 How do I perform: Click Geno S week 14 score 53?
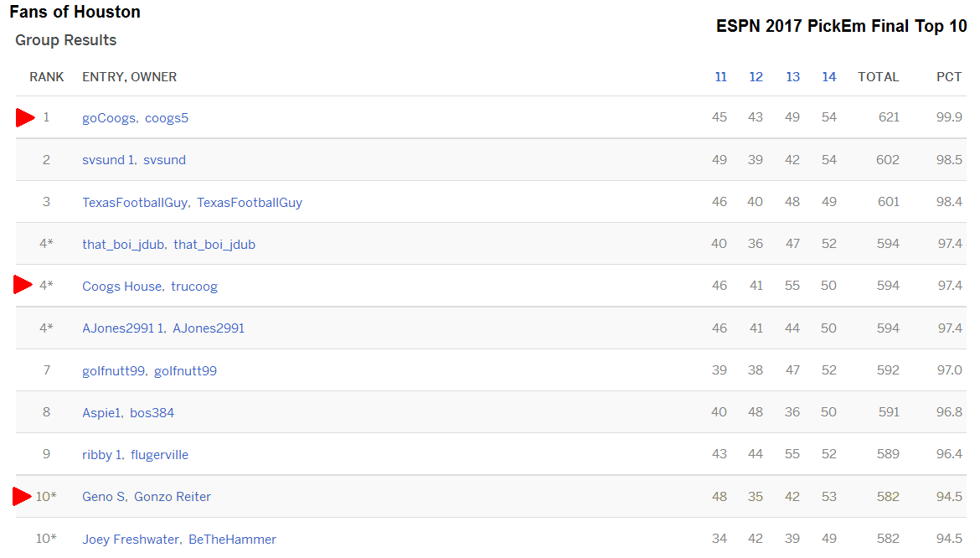pyautogui.click(x=828, y=496)
